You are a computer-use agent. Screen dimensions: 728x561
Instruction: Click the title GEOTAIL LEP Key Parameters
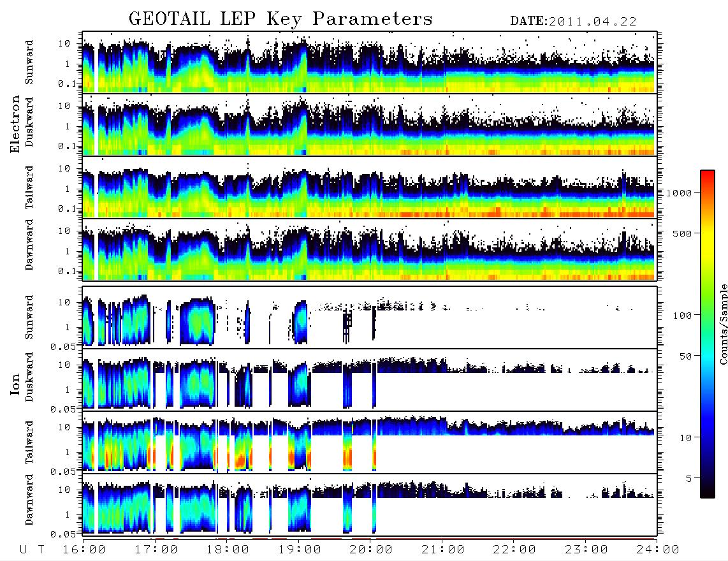click(280, 19)
